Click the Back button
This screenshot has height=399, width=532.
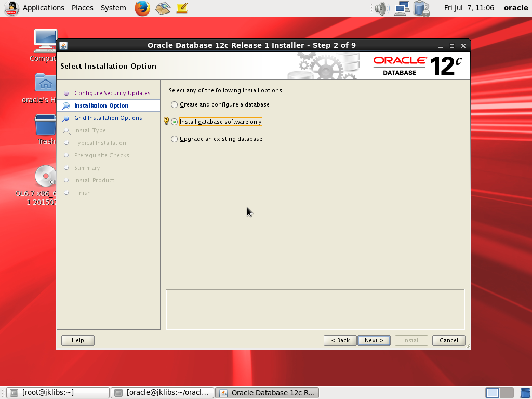pyautogui.click(x=340, y=340)
